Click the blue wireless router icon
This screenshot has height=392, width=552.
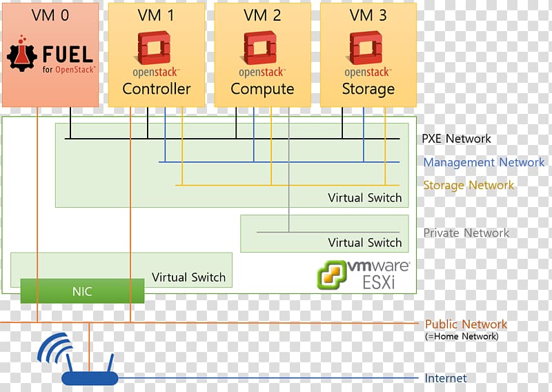click(78, 359)
